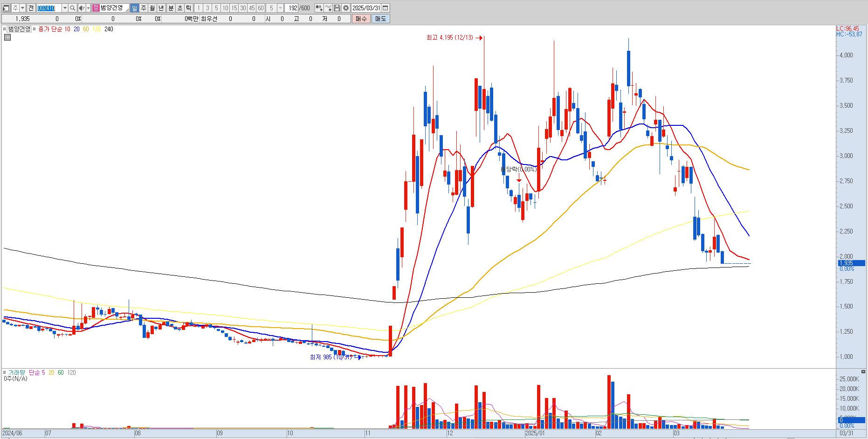This screenshot has width=868, height=439.
Task: Click the speaker sound icon
Action: 82,8
